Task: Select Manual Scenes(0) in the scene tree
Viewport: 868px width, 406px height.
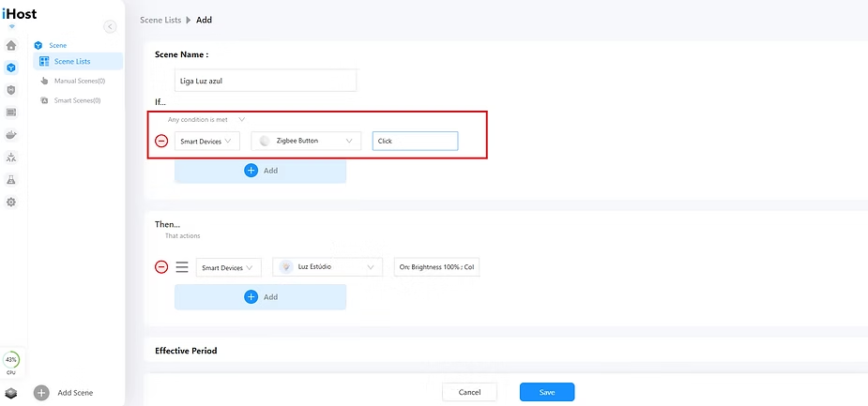Action: pyautogui.click(x=78, y=81)
